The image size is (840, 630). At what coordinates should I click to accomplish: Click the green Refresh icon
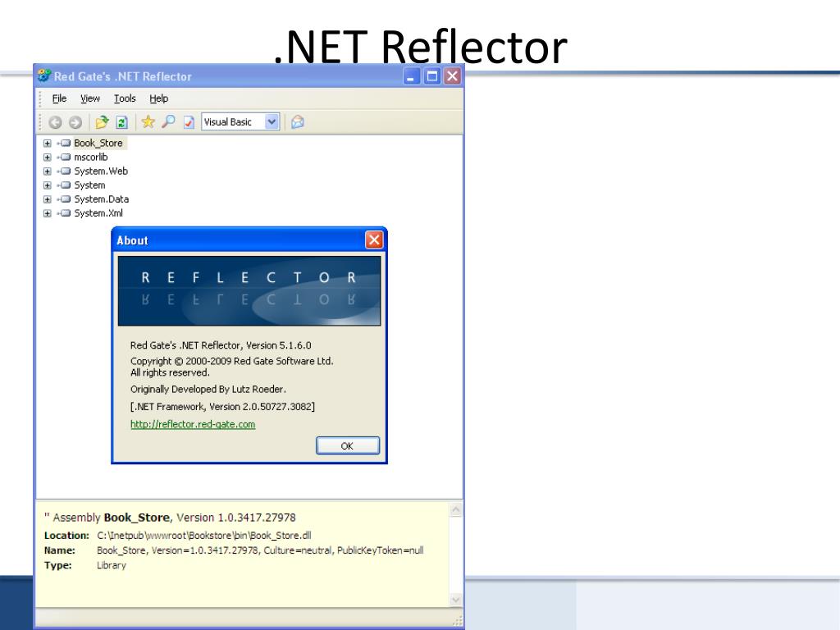coord(121,122)
